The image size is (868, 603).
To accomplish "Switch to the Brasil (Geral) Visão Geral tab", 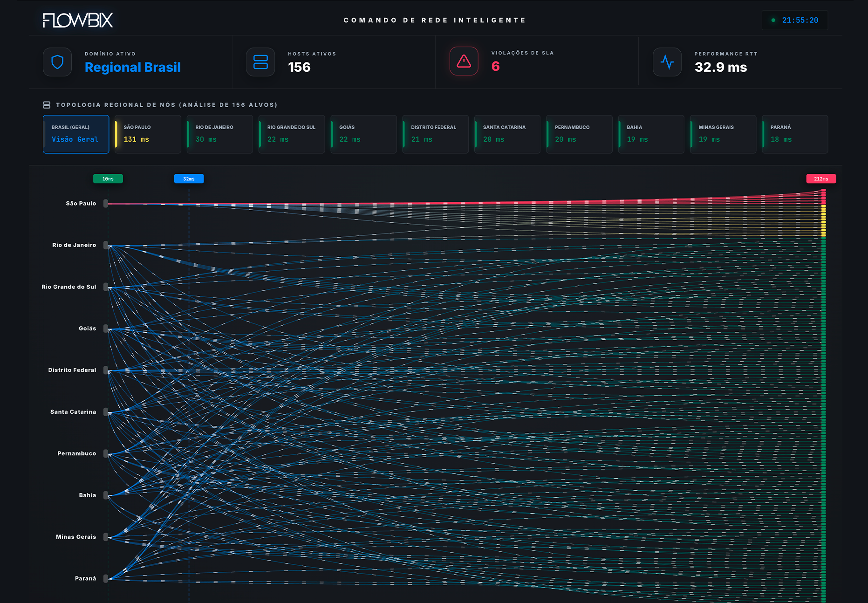I will click(x=76, y=134).
